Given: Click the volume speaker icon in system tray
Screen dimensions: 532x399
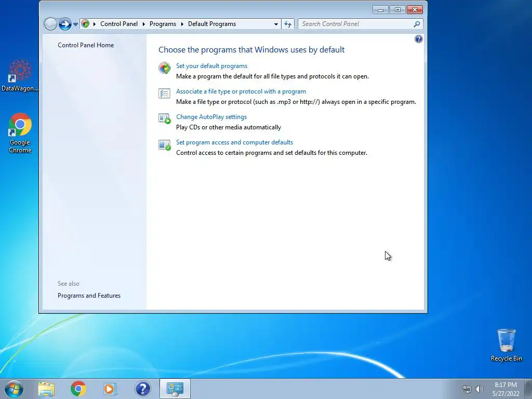Looking at the screenshot, I should [480, 389].
